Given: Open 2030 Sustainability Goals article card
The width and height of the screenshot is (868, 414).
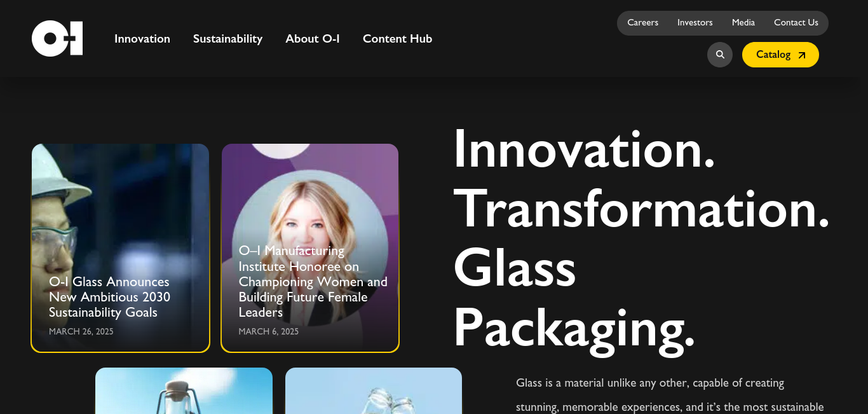Looking at the screenshot, I should point(120,248).
